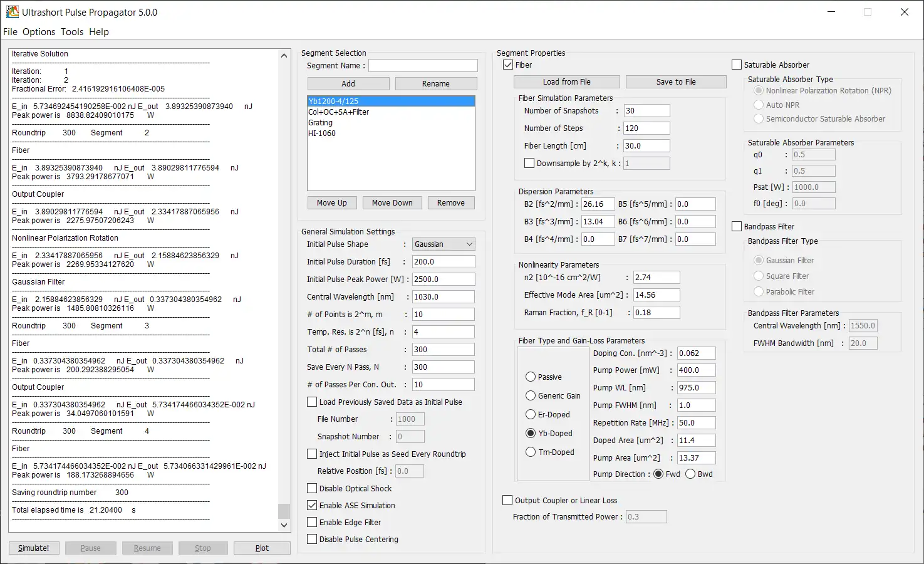Click # of Points 2^m field

(444, 315)
